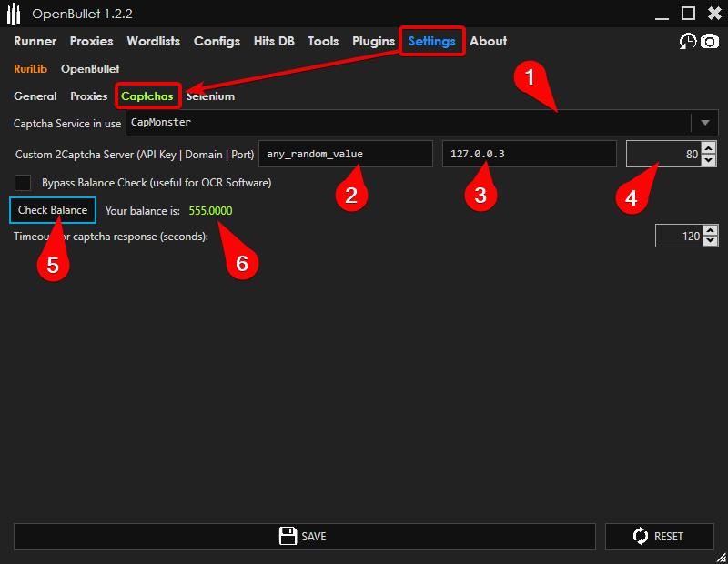
Task: Save the settings
Action: tap(305, 536)
